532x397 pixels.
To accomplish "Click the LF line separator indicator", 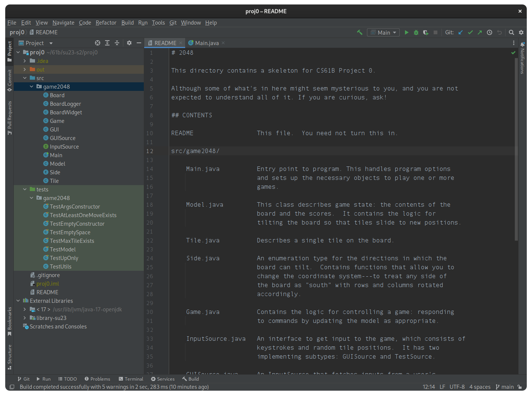I will [x=442, y=387].
